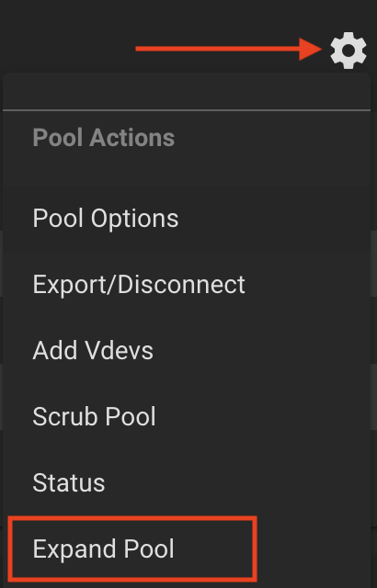Click the word Options in Pool Options
This screenshot has height=588, width=377.
click(134, 219)
